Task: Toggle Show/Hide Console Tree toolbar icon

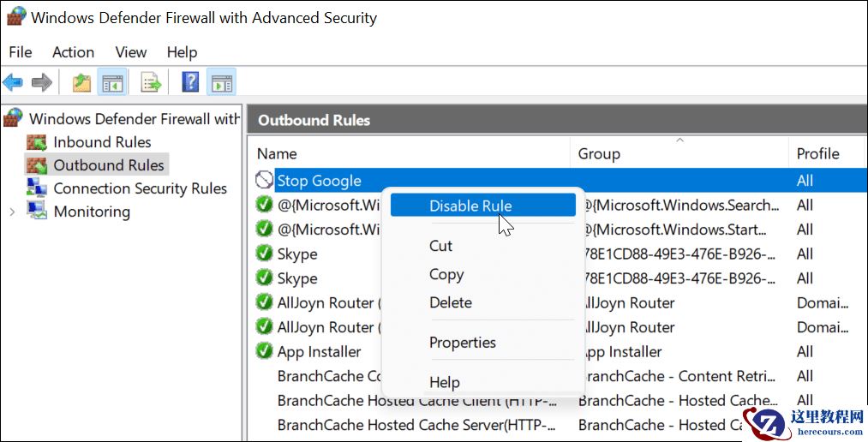Action: coord(112,82)
